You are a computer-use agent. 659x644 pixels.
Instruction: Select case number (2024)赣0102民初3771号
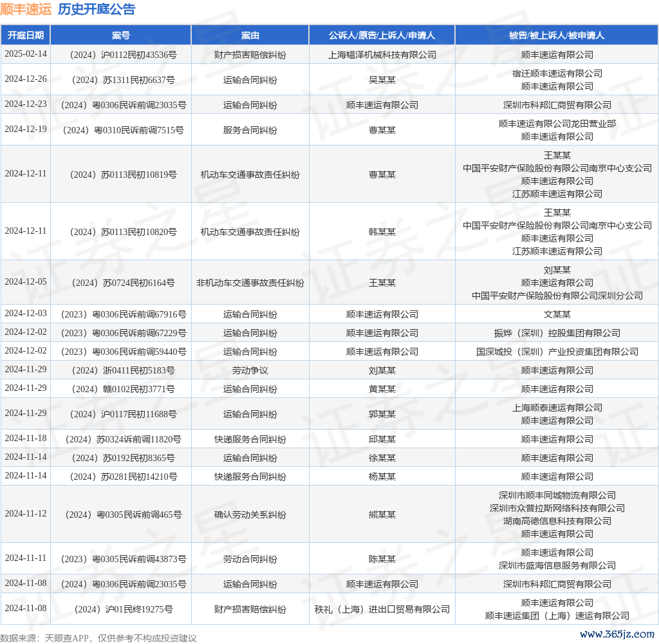tap(123, 389)
